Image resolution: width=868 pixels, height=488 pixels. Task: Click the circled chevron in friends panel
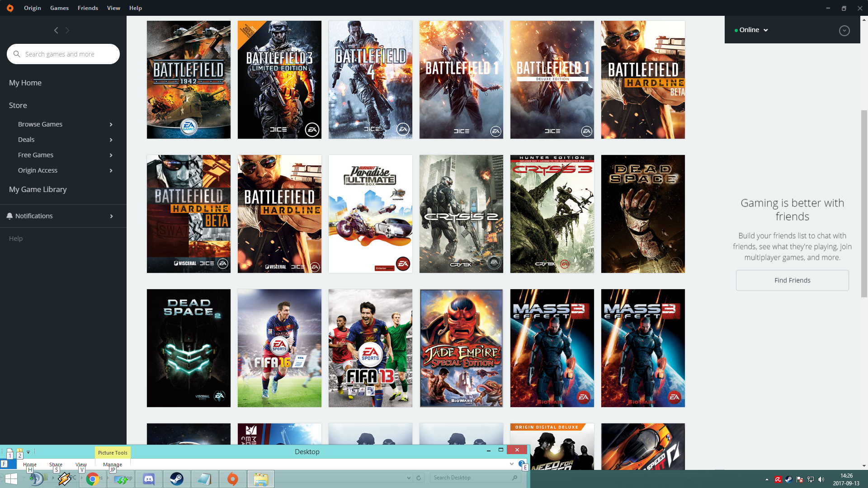click(x=844, y=30)
